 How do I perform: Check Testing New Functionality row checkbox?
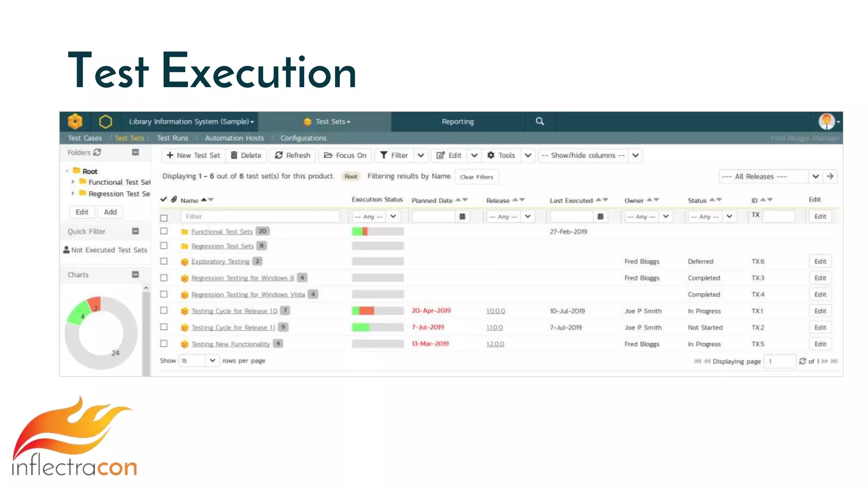164,344
